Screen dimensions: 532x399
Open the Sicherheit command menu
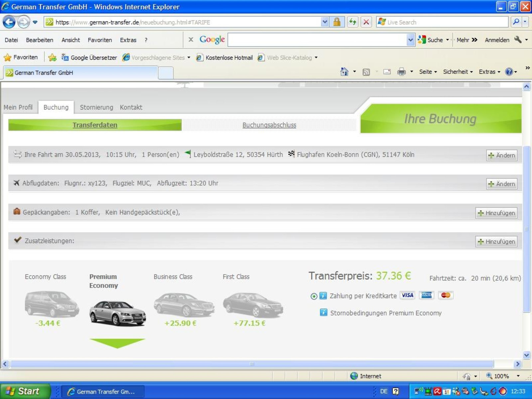pos(458,72)
